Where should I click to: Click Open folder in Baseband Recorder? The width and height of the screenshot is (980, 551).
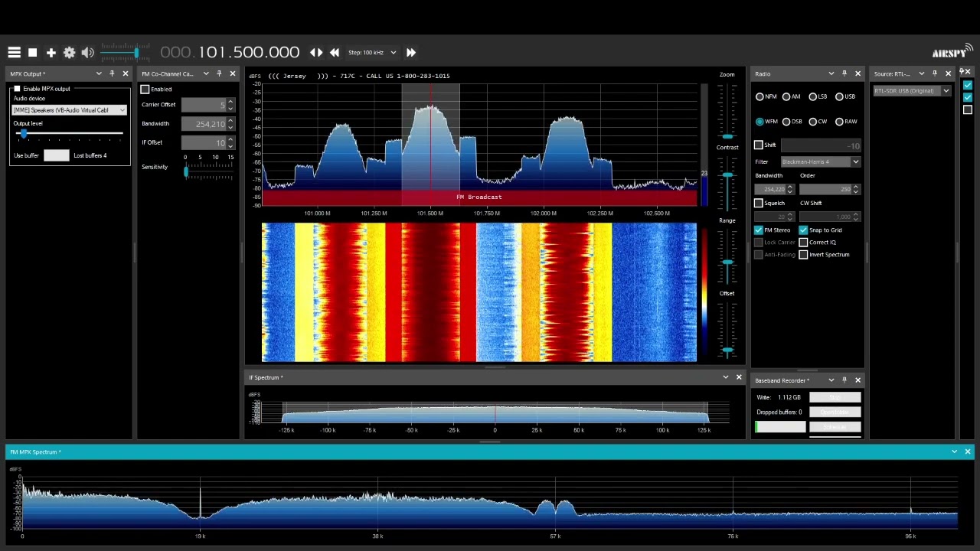tap(835, 412)
